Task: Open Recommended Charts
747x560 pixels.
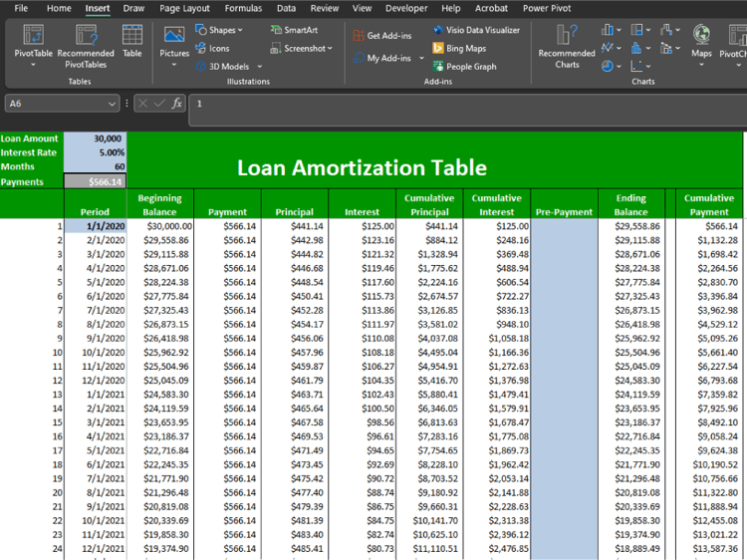Action: [x=567, y=46]
